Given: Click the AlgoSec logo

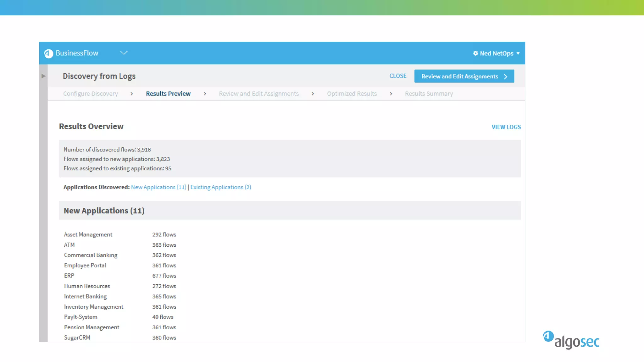Looking at the screenshot, I should (571, 340).
